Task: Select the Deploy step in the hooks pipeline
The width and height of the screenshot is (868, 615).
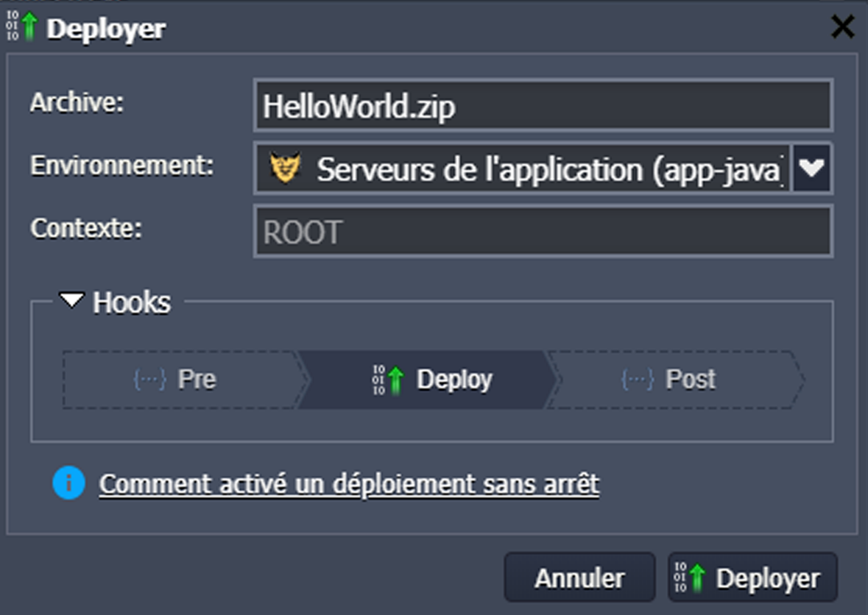Action: pyautogui.click(x=431, y=380)
